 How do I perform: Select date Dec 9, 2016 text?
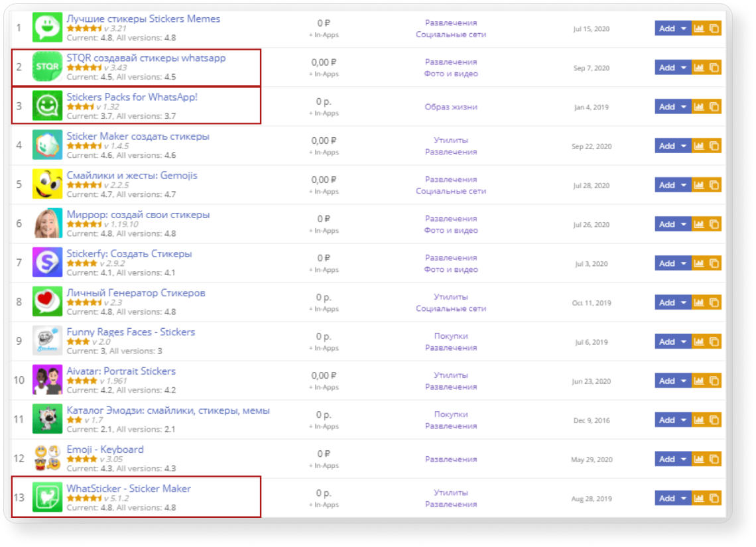pyautogui.click(x=592, y=420)
